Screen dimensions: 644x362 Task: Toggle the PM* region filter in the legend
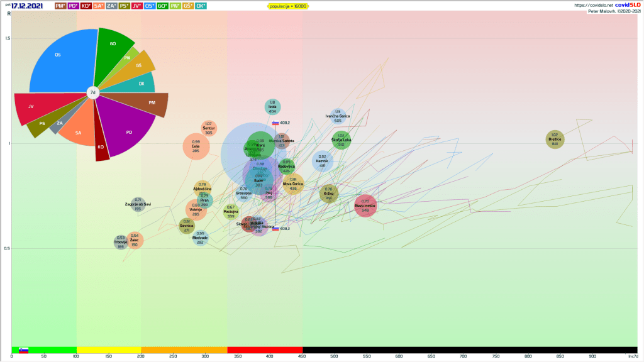[x=60, y=6]
